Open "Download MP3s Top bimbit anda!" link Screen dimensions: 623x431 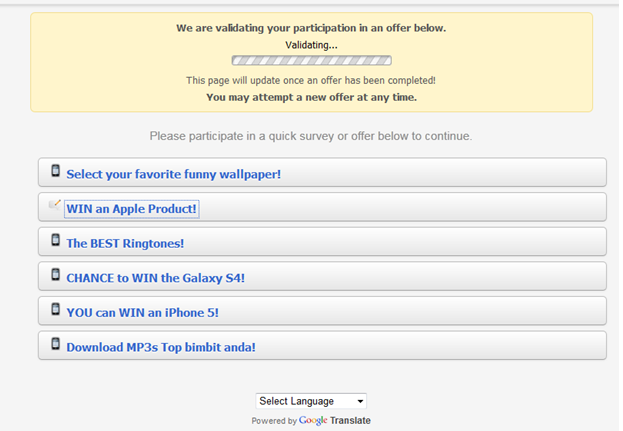click(x=161, y=347)
